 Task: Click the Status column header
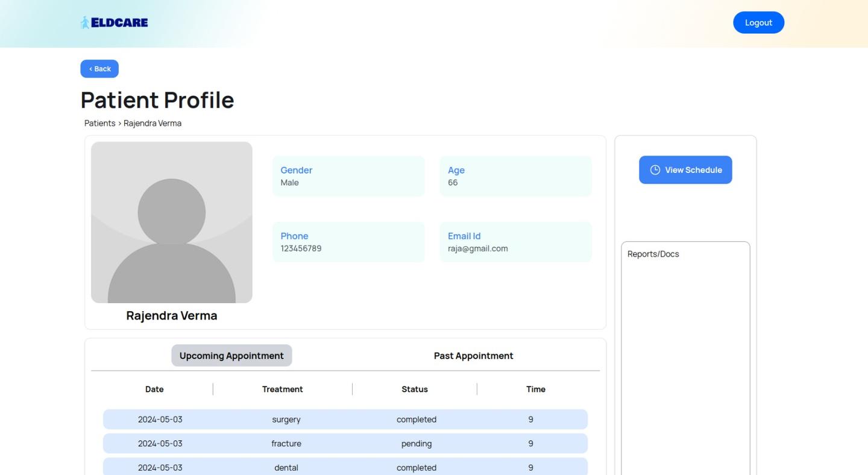coord(415,389)
